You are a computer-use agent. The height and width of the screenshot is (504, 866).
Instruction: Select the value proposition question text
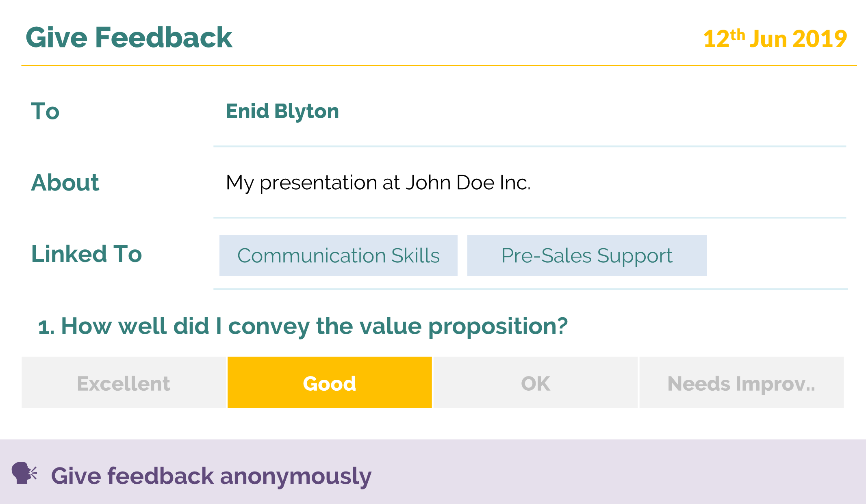(303, 326)
